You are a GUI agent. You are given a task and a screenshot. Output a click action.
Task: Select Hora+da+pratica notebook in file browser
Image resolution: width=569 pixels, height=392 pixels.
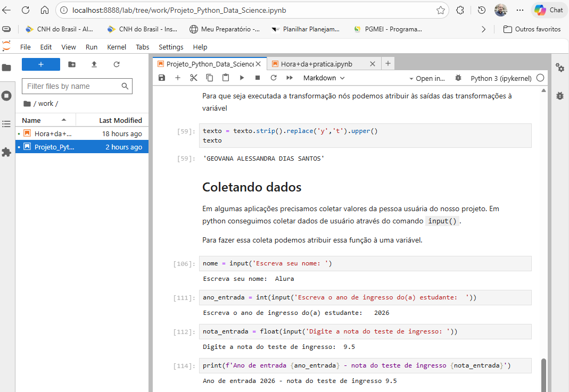(53, 134)
